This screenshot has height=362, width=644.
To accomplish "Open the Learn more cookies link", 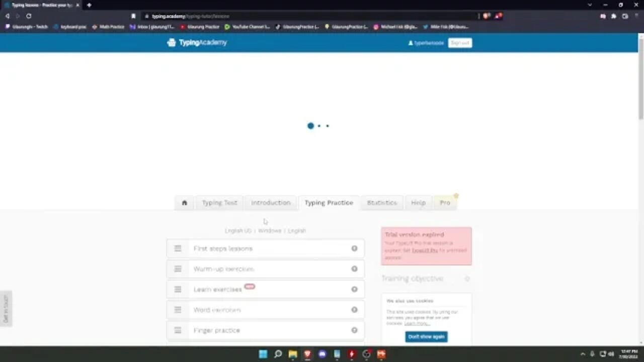I will coord(417,323).
